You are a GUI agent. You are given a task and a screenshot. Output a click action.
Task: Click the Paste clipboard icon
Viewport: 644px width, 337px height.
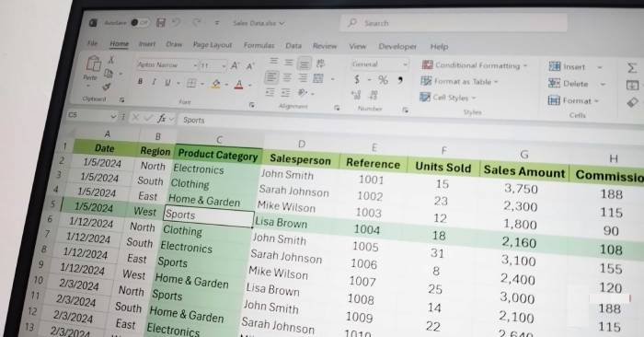(94, 64)
